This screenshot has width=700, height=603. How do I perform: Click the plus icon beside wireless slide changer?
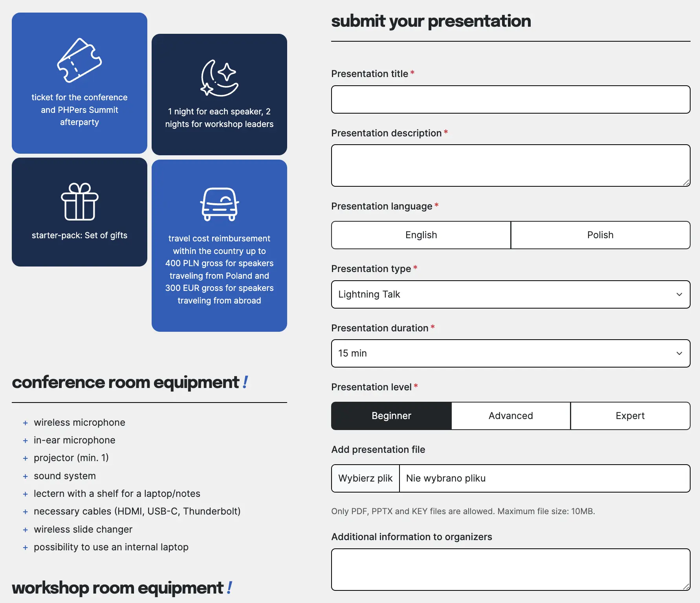click(x=26, y=530)
